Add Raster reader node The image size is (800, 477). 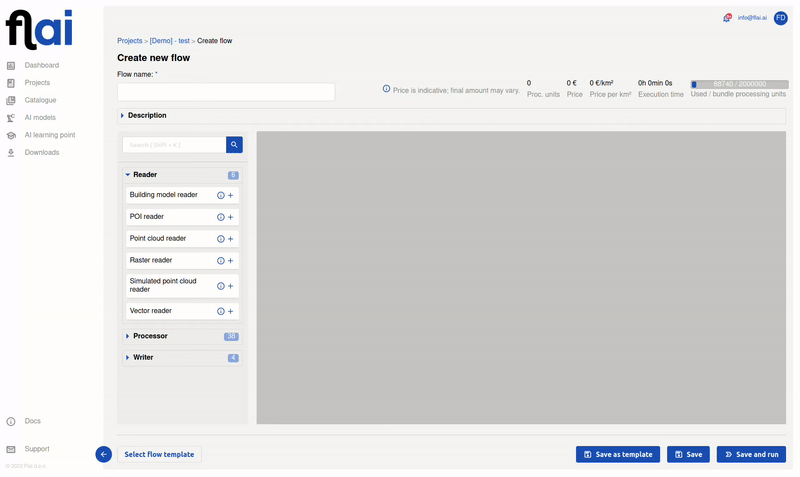pos(231,261)
